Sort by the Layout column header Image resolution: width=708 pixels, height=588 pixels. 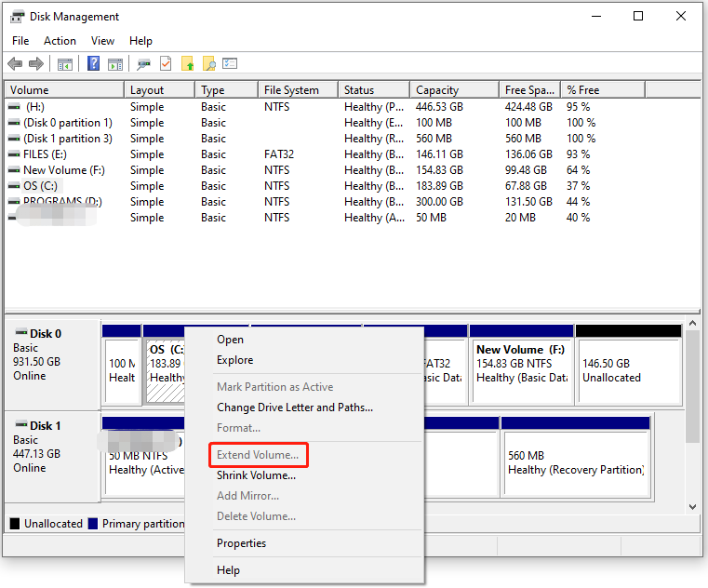[159, 90]
